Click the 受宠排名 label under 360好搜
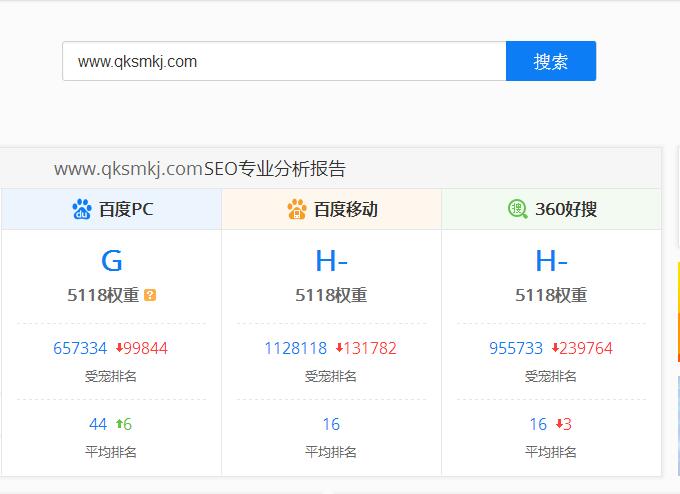The height and width of the screenshot is (494, 680). coord(551,376)
